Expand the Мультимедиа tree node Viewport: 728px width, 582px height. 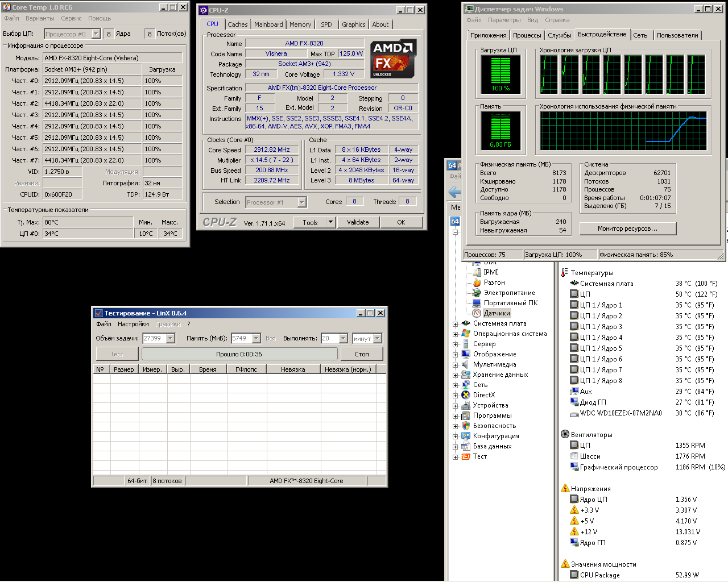455,365
